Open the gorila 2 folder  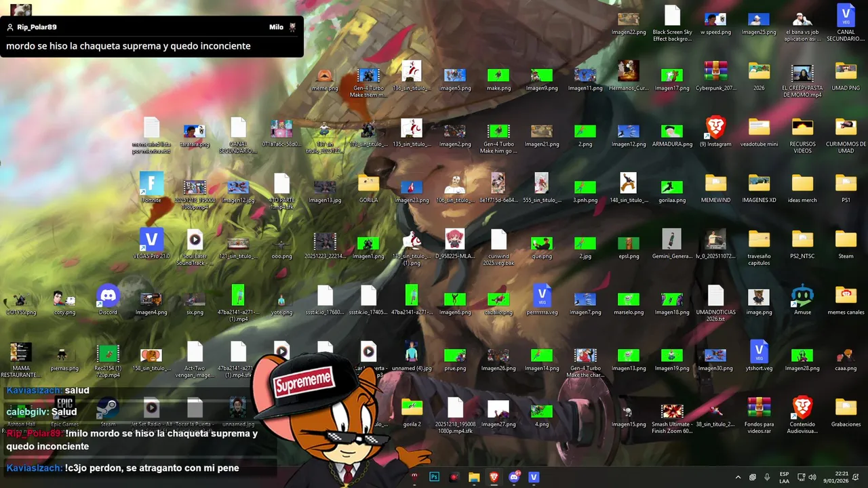click(x=412, y=412)
